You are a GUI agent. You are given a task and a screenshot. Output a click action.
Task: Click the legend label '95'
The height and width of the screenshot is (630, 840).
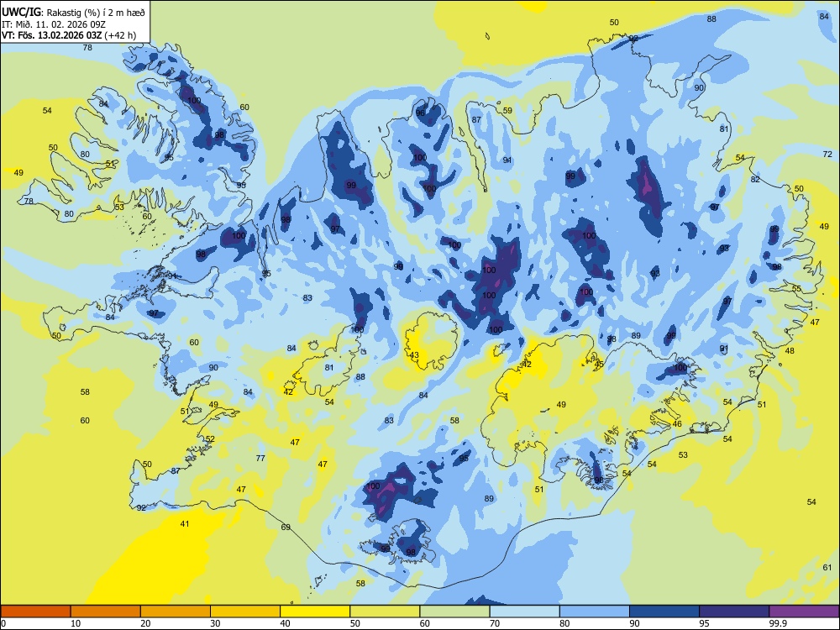tap(704, 623)
